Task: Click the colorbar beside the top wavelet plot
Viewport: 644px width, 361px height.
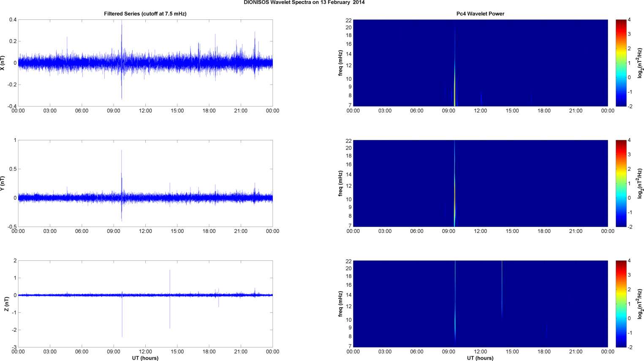Action: [621, 63]
